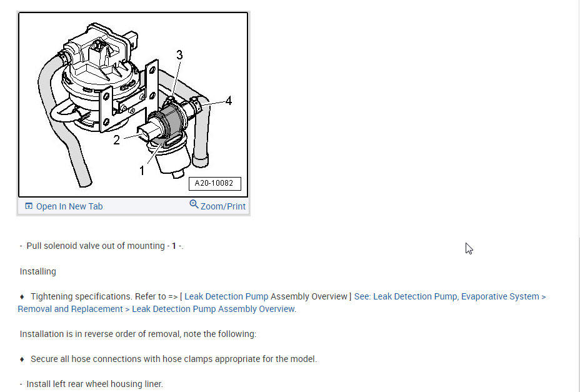Click callout number 3 in the diagram
This screenshot has height=392, width=580.
pos(179,55)
